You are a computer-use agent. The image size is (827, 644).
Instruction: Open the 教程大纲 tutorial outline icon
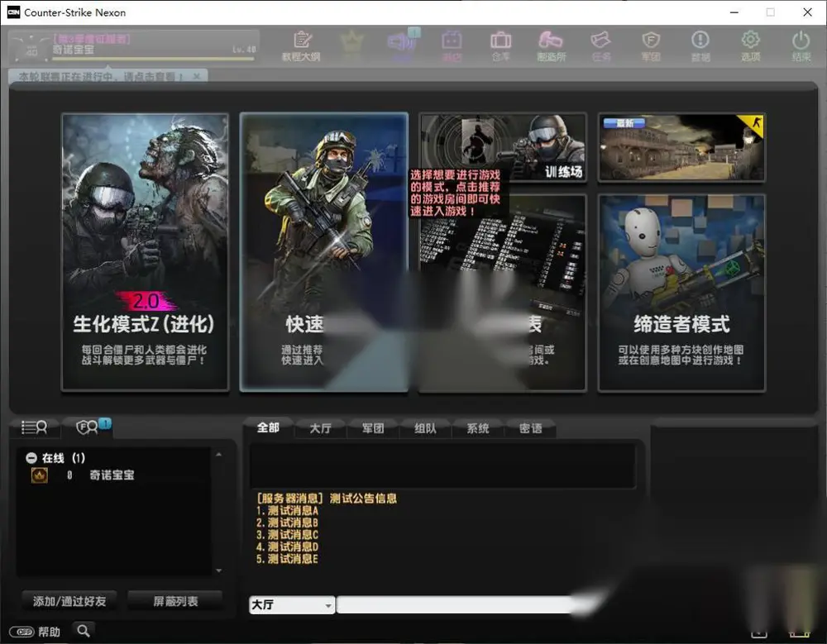pyautogui.click(x=301, y=46)
